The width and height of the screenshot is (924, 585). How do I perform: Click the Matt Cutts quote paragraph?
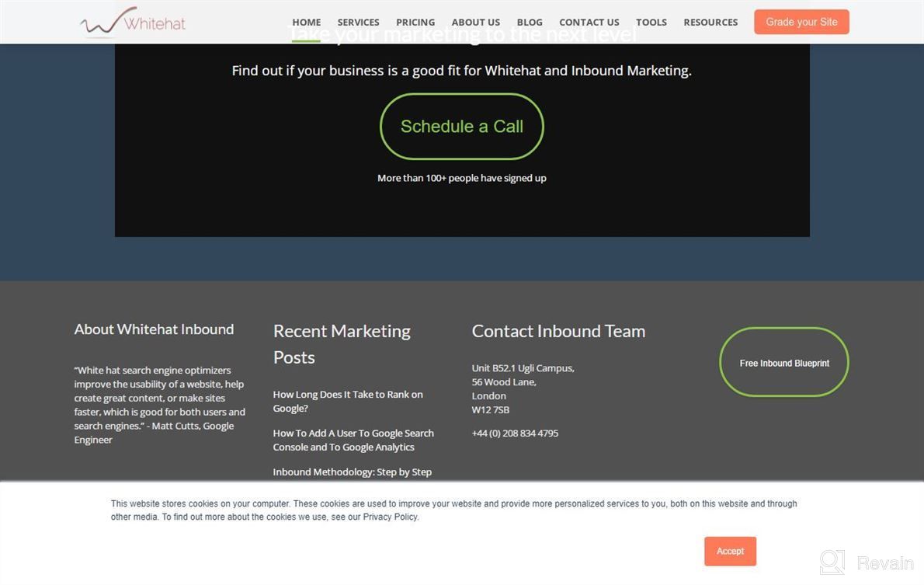point(160,405)
